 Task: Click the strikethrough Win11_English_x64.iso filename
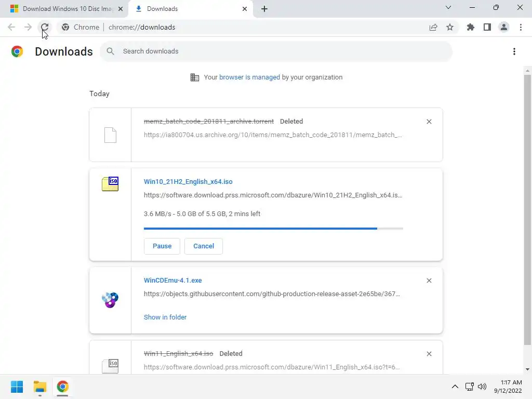coord(179,353)
